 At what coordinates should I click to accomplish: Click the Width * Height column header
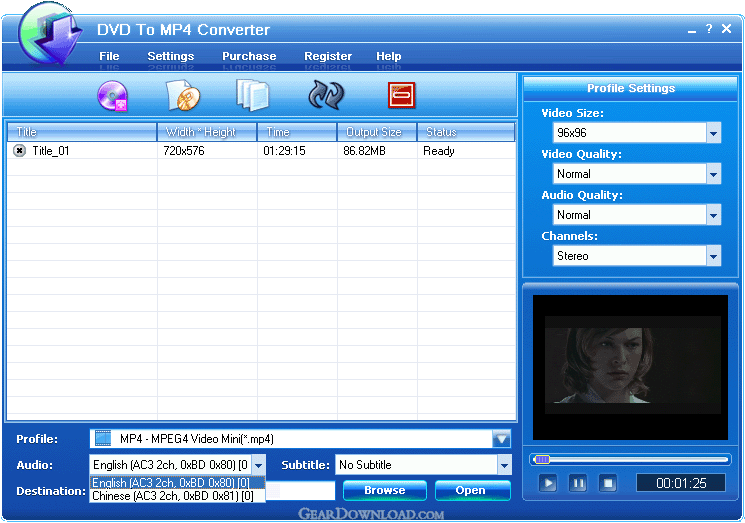point(207,132)
